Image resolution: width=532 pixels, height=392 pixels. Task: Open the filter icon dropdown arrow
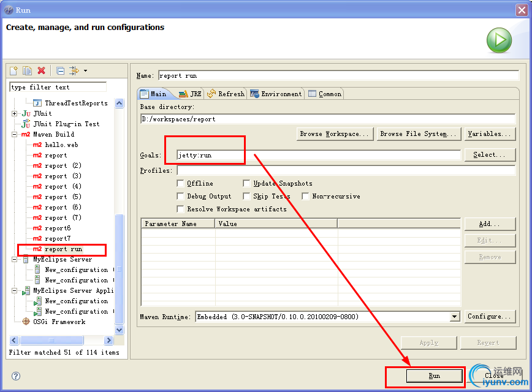86,70
